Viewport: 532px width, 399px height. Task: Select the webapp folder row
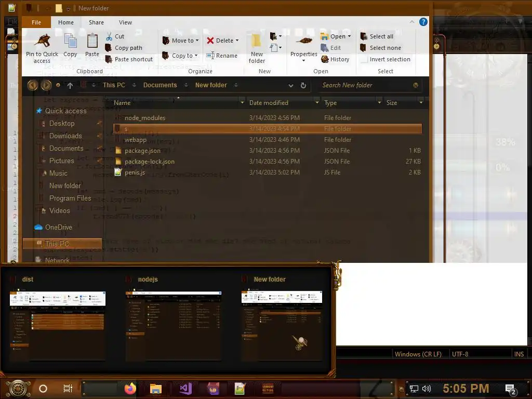point(268,139)
